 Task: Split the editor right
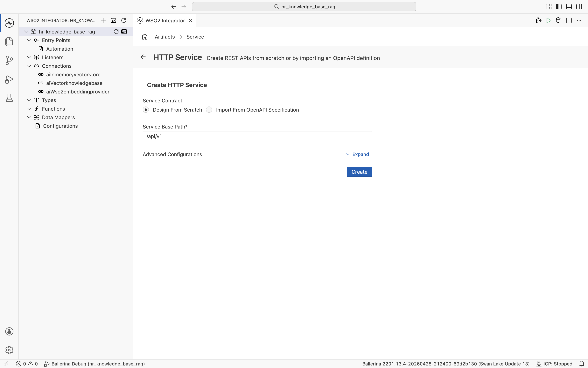pos(569,20)
